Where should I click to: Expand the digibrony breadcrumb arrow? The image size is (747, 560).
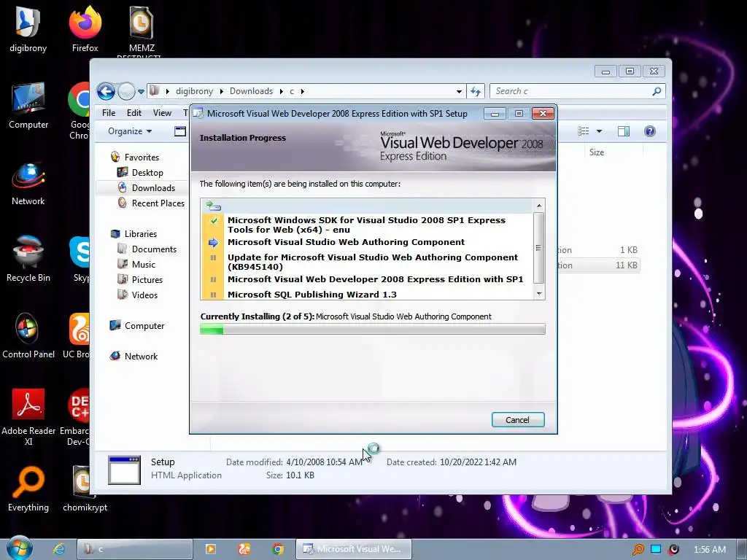pos(222,91)
